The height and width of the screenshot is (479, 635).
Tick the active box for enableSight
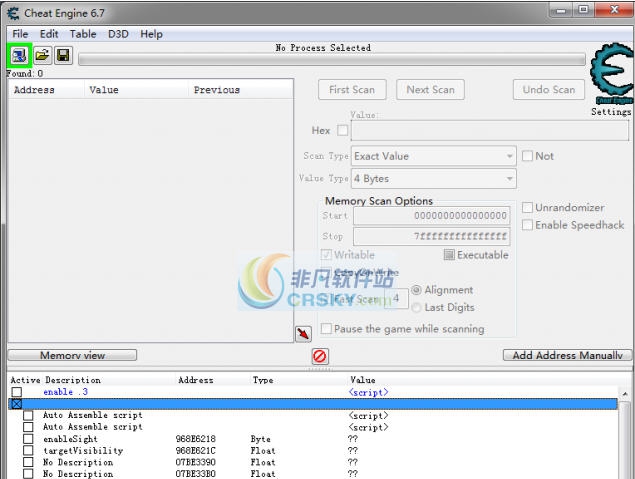(28, 439)
